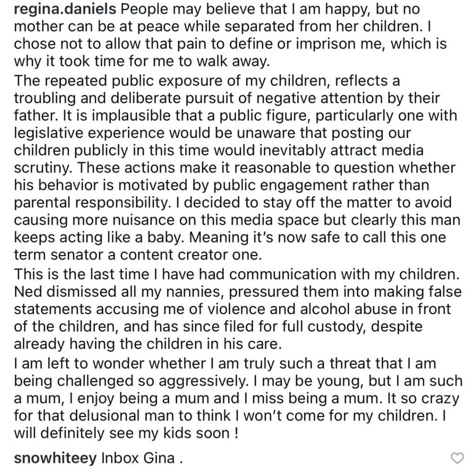Viewport: 476px width, 476px height.
Task: Click the "Inbox Gina ." comment text
Action: click(140, 458)
